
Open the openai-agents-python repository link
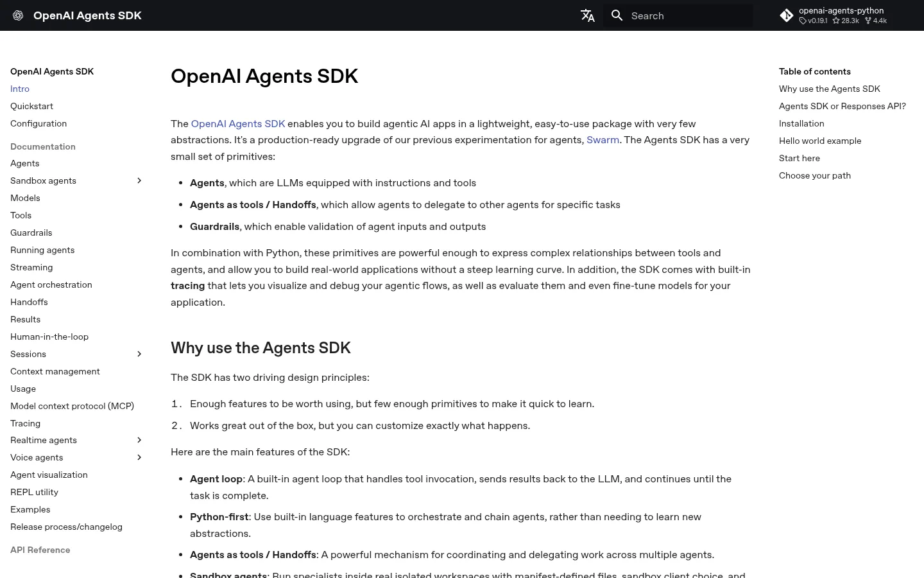842,15
